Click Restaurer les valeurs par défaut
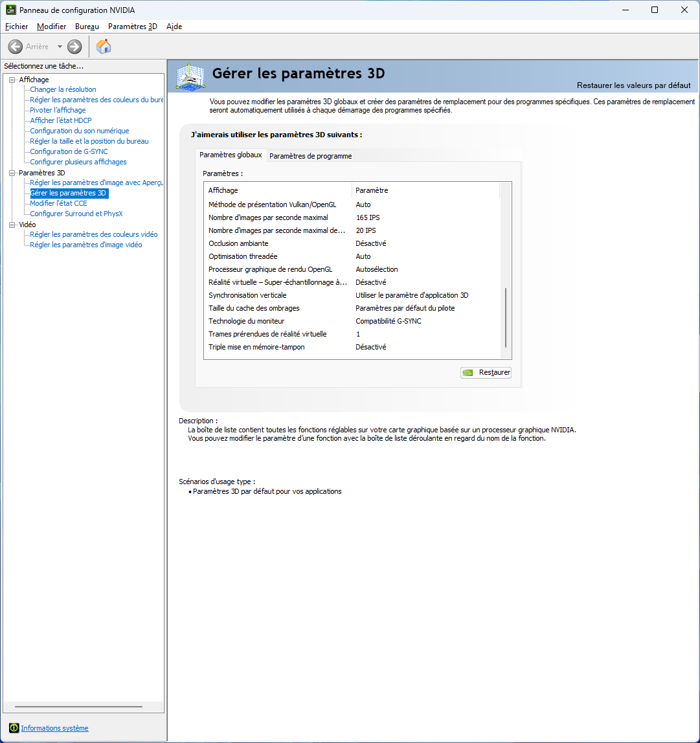Screen dimensions: 700x743 633,85
